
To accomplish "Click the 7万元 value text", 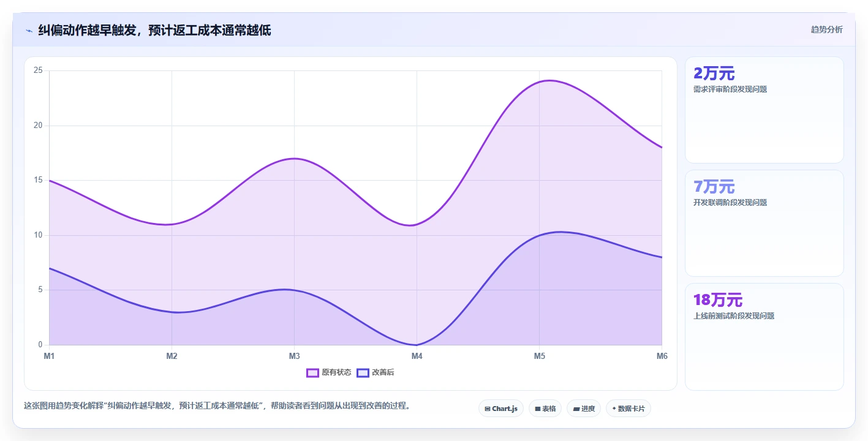I will pyautogui.click(x=714, y=187).
